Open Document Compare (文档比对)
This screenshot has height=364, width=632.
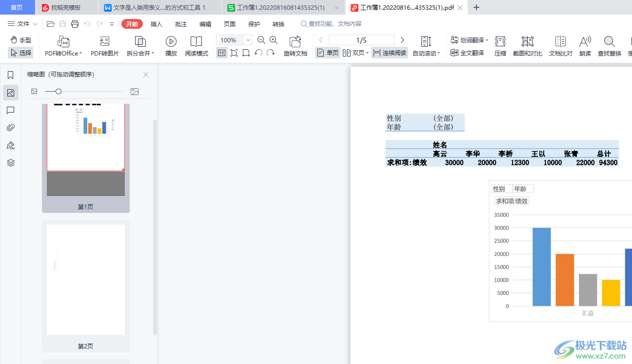point(561,46)
